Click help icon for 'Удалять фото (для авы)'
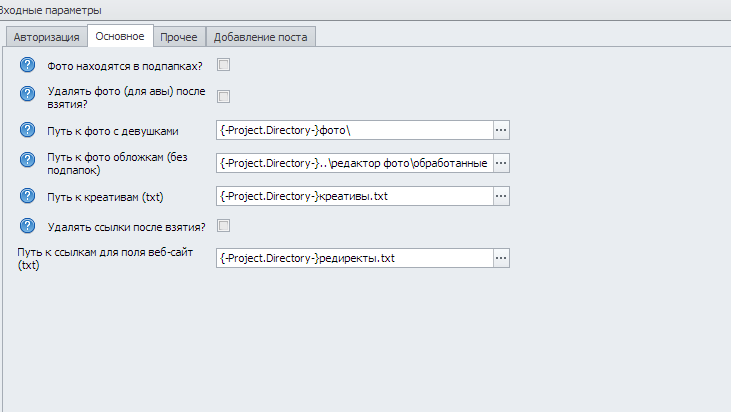Screen dimensions: 731x412 pyautogui.click(x=28, y=97)
